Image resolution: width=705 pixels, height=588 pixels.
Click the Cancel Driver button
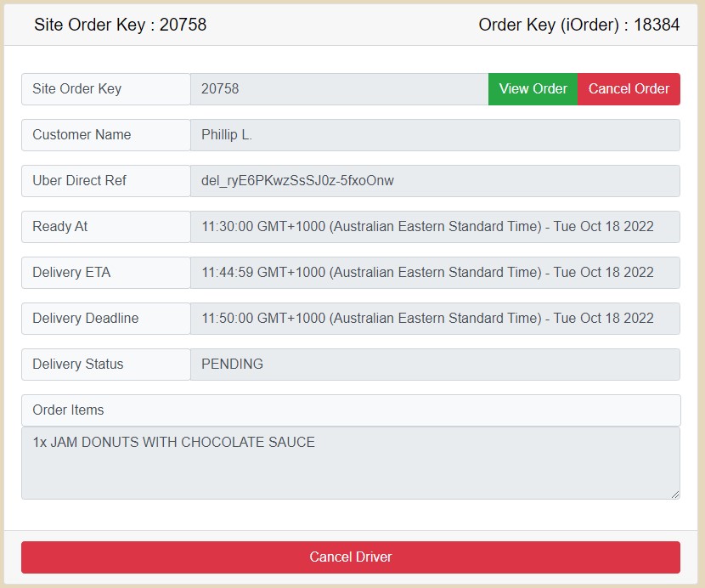350,557
